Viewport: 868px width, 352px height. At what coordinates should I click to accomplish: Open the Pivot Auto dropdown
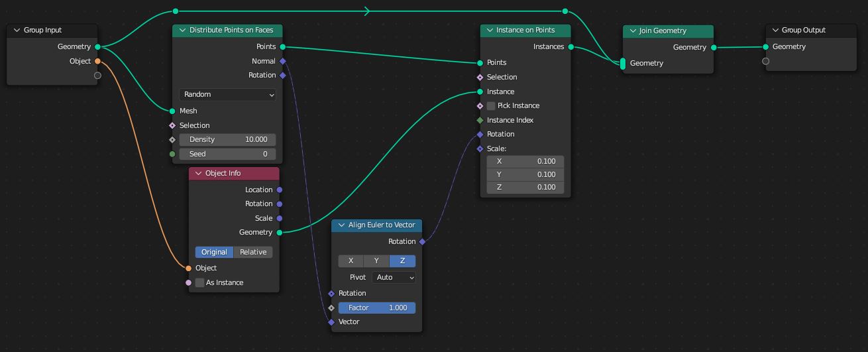(x=394, y=278)
